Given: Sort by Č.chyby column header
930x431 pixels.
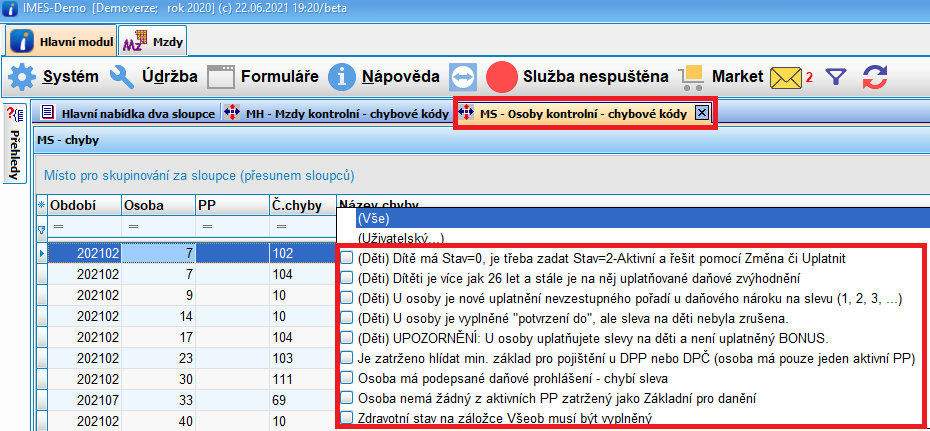Looking at the screenshot, I should [x=302, y=206].
